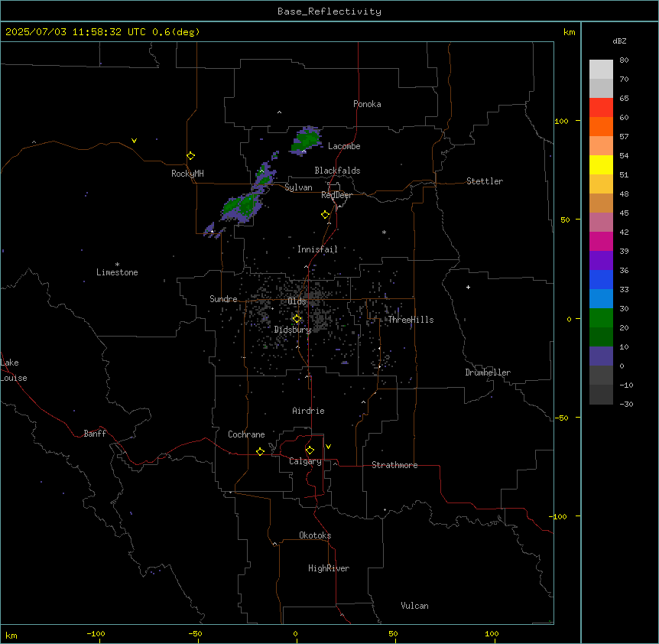Select the ThreeHills label
The image size is (659, 644).
pyautogui.click(x=411, y=320)
